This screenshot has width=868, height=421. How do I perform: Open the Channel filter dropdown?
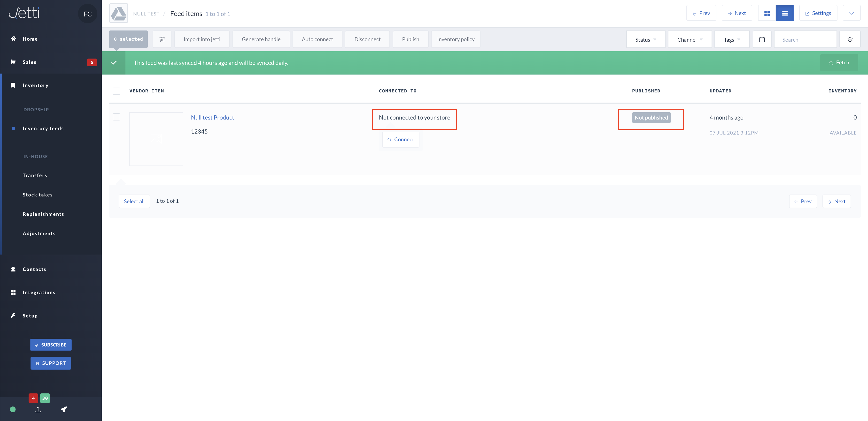tap(690, 39)
